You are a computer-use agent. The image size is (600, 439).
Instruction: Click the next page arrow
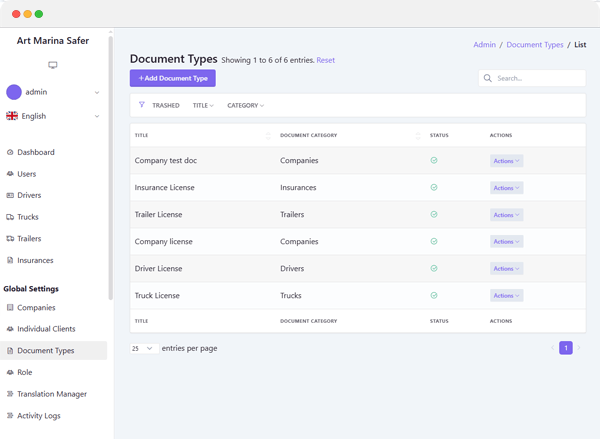579,348
